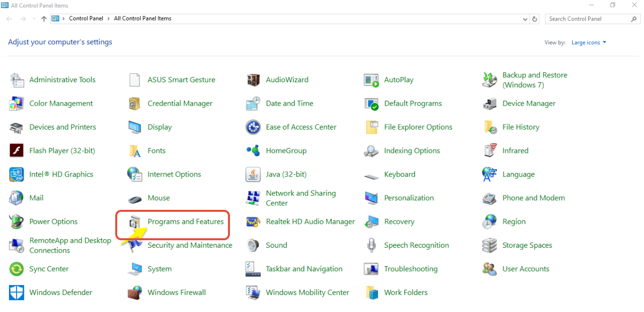Viewport: 644px width, 312px height.
Task: Go back with the Back arrow
Action: [x=9, y=19]
